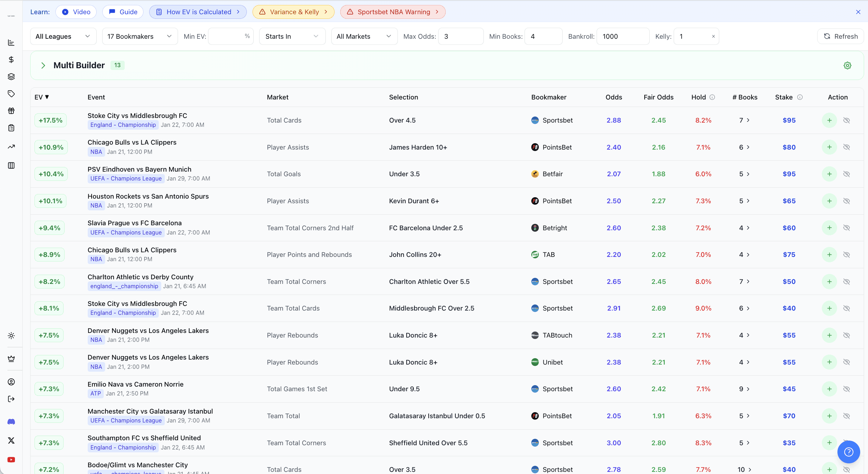Open the dollar sign sidebar icon
868x474 pixels.
coord(11,60)
